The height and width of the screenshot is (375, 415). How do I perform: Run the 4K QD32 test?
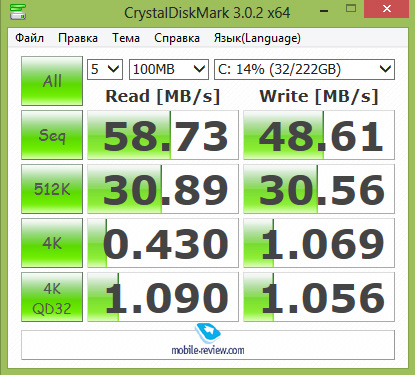(52, 297)
